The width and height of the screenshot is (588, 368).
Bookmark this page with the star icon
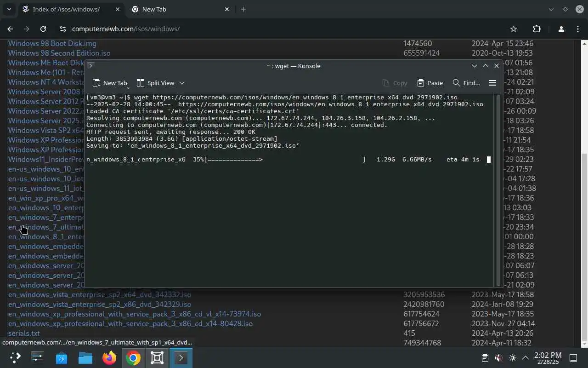tap(514, 29)
